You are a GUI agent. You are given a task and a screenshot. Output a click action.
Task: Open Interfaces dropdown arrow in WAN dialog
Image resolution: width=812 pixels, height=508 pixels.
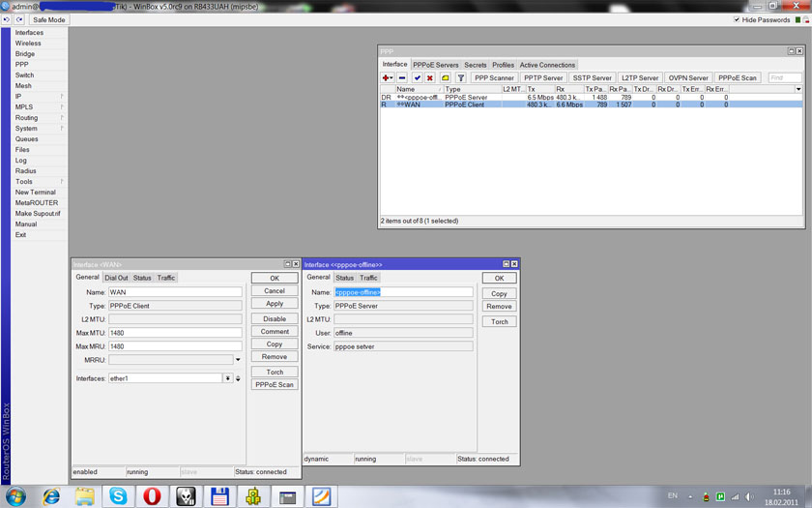(x=228, y=378)
